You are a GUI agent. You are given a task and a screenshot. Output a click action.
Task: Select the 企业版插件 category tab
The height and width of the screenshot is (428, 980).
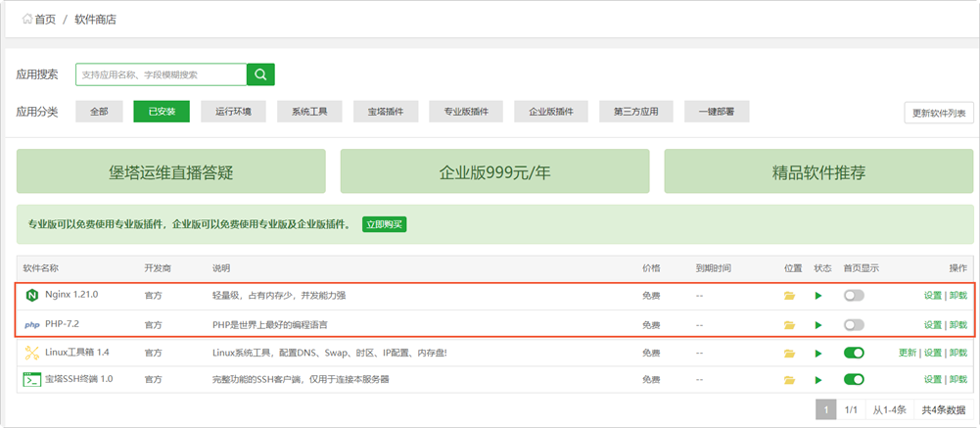(x=550, y=112)
